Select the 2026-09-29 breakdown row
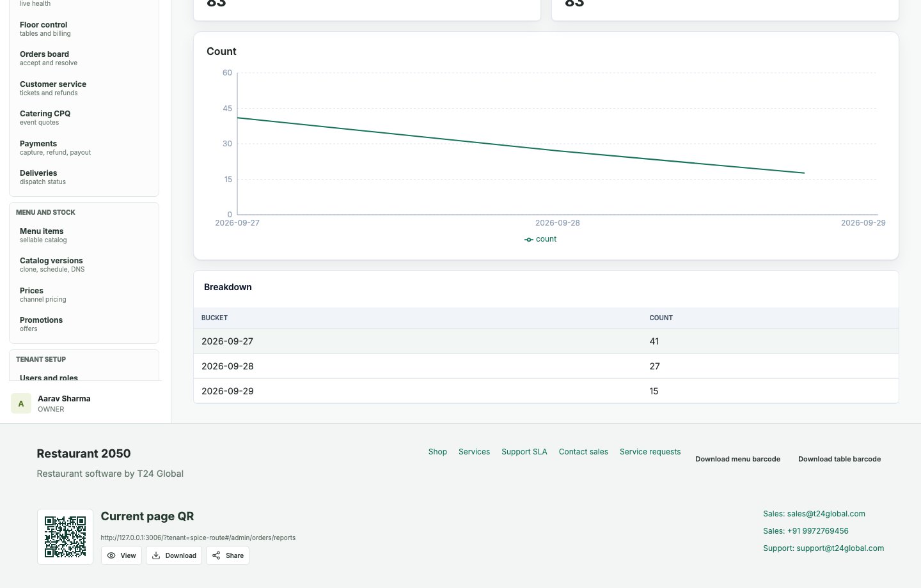 click(x=546, y=391)
